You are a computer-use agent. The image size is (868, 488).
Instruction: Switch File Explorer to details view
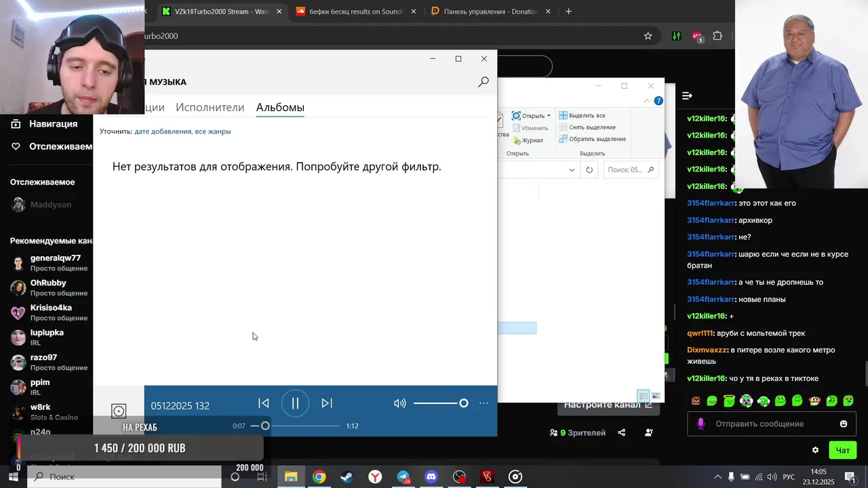[x=644, y=396]
